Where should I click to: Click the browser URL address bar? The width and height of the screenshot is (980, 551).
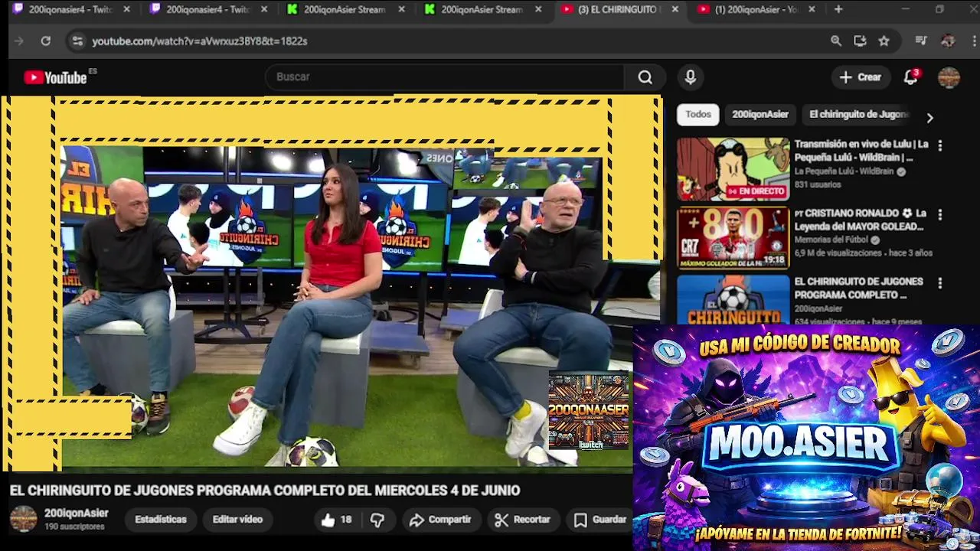452,41
